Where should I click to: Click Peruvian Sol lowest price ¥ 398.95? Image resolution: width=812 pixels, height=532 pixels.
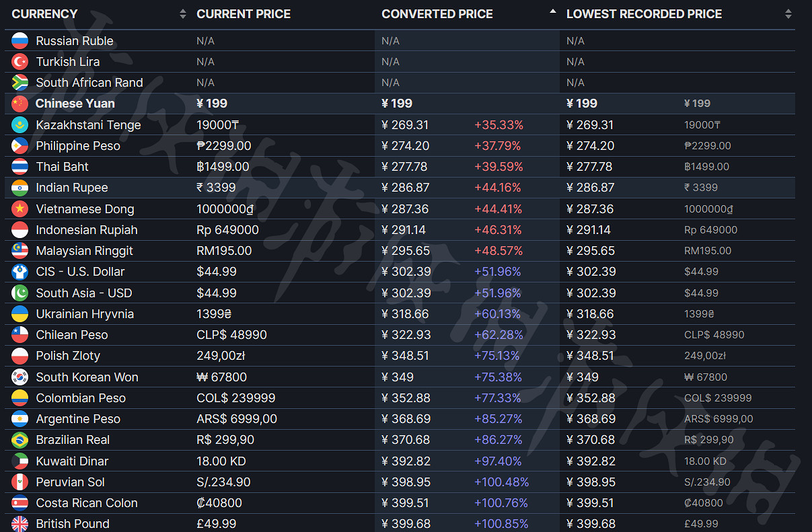pyautogui.click(x=591, y=482)
